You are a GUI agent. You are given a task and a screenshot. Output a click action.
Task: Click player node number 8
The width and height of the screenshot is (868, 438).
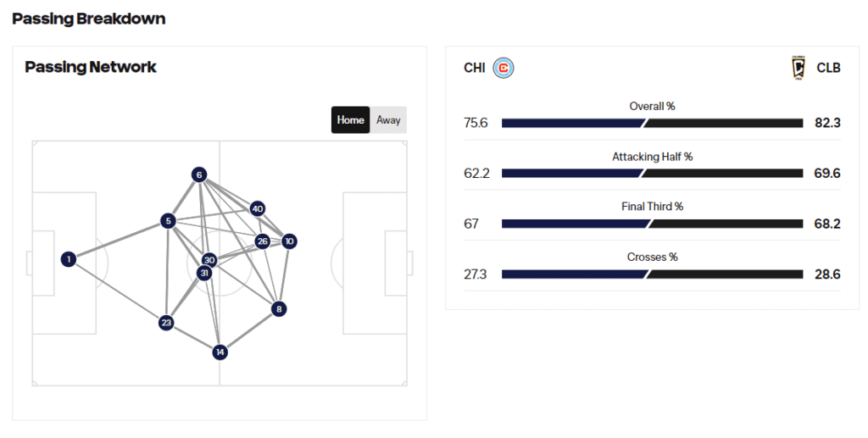(x=279, y=308)
